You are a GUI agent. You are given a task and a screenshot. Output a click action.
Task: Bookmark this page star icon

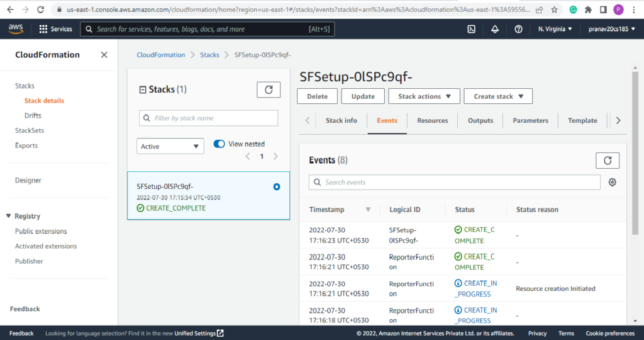tap(555, 9)
